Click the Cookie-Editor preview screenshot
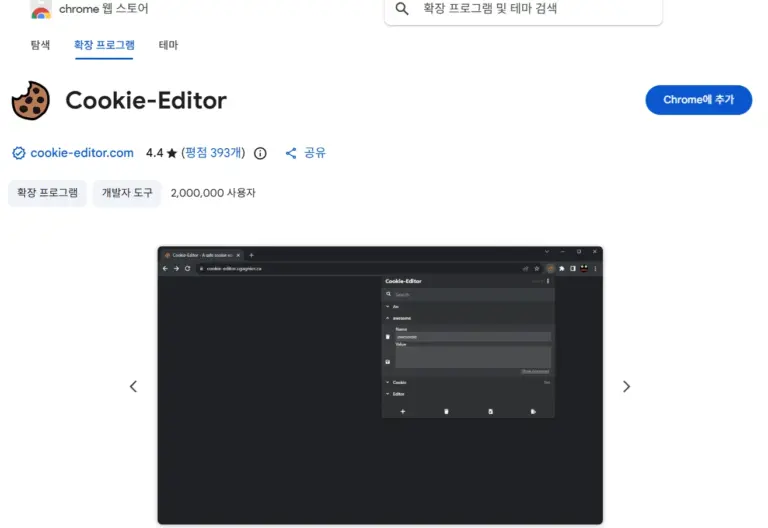768x528 pixels. (380, 385)
